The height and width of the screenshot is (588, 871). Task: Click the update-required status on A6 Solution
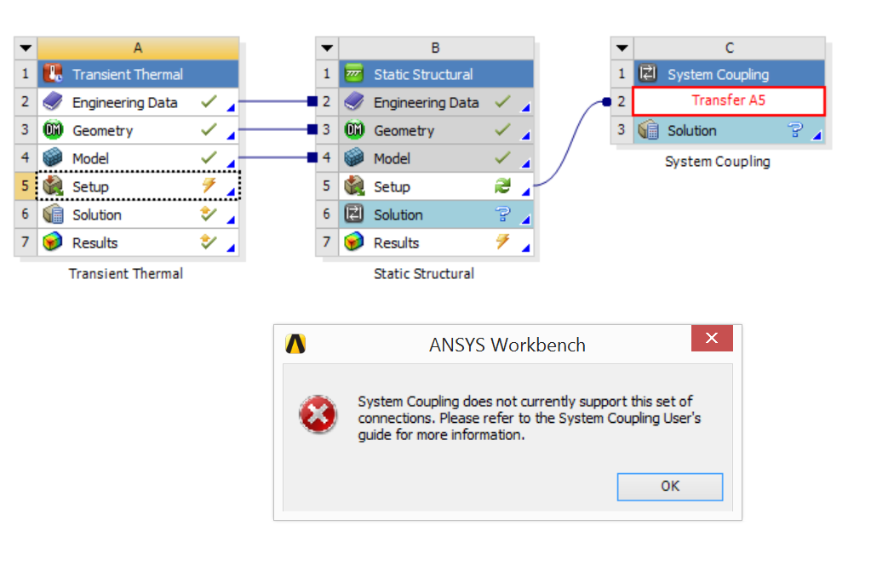(209, 214)
